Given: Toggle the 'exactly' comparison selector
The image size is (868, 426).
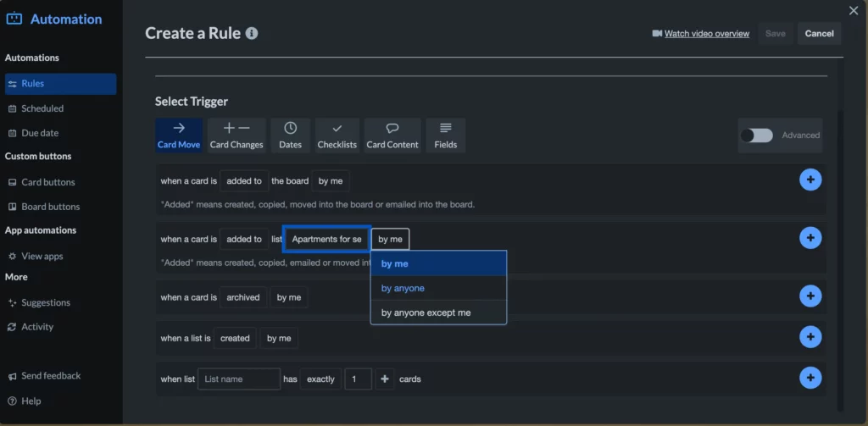Looking at the screenshot, I should pyautogui.click(x=320, y=379).
